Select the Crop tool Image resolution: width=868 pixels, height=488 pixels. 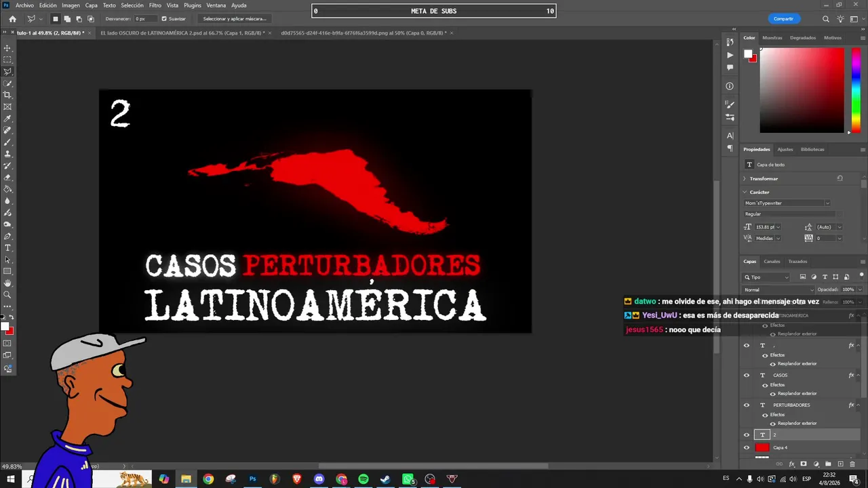pos(7,95)
